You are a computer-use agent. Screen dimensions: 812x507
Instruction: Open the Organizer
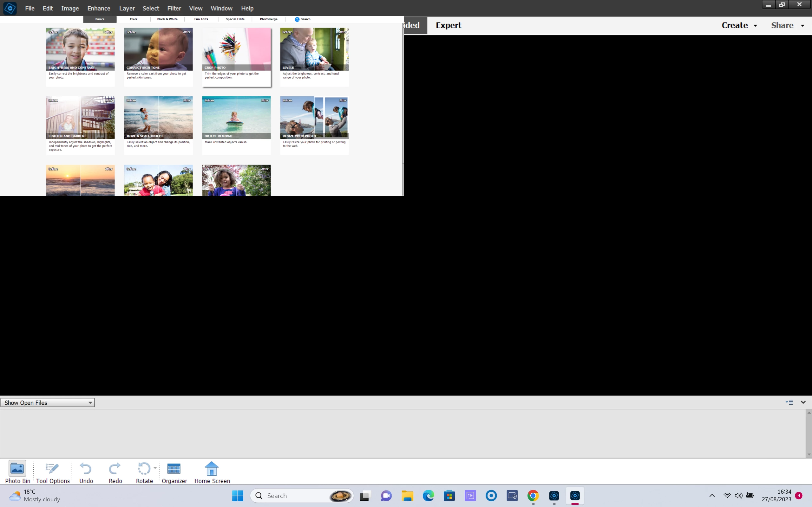(174, 471)
